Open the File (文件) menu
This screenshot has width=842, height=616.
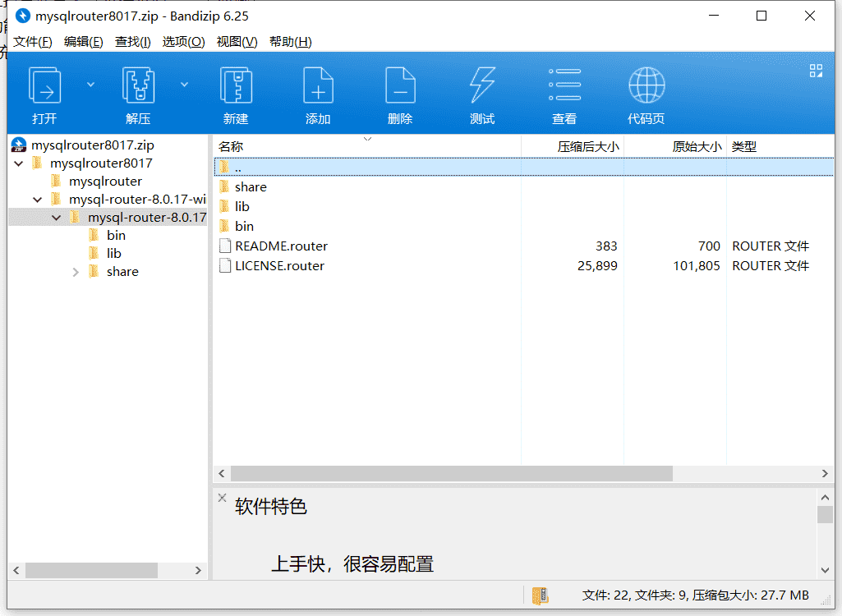pos(32,42)
